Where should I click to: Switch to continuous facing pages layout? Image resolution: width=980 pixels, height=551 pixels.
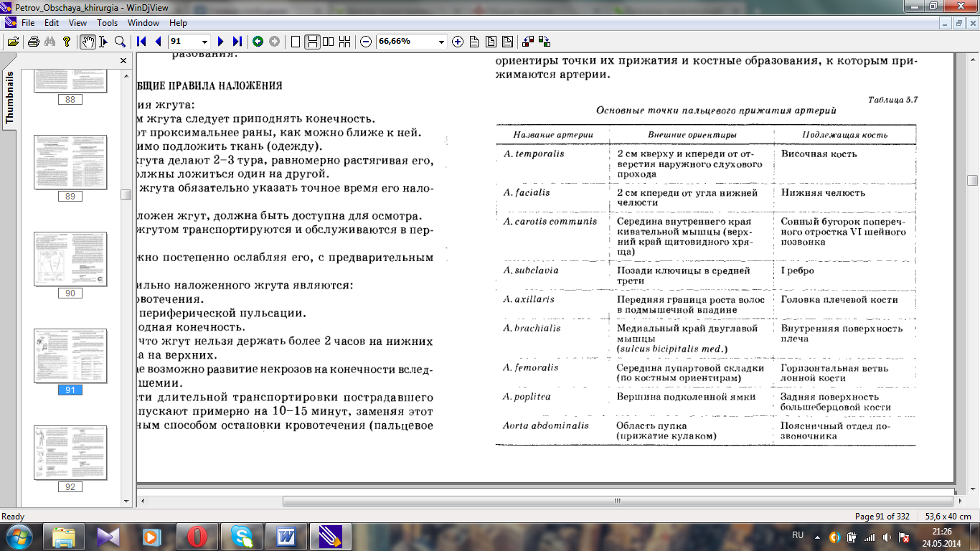point(345,42)
